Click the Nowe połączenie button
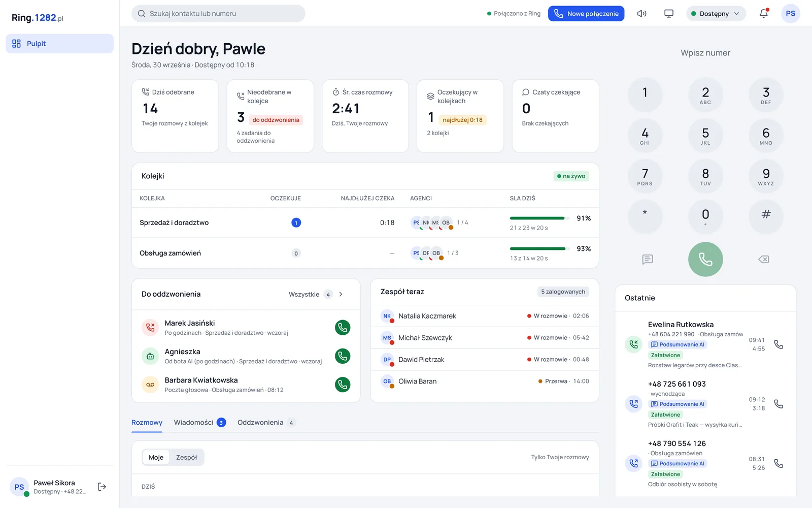 pyautogui.click(x=586, y=14)
